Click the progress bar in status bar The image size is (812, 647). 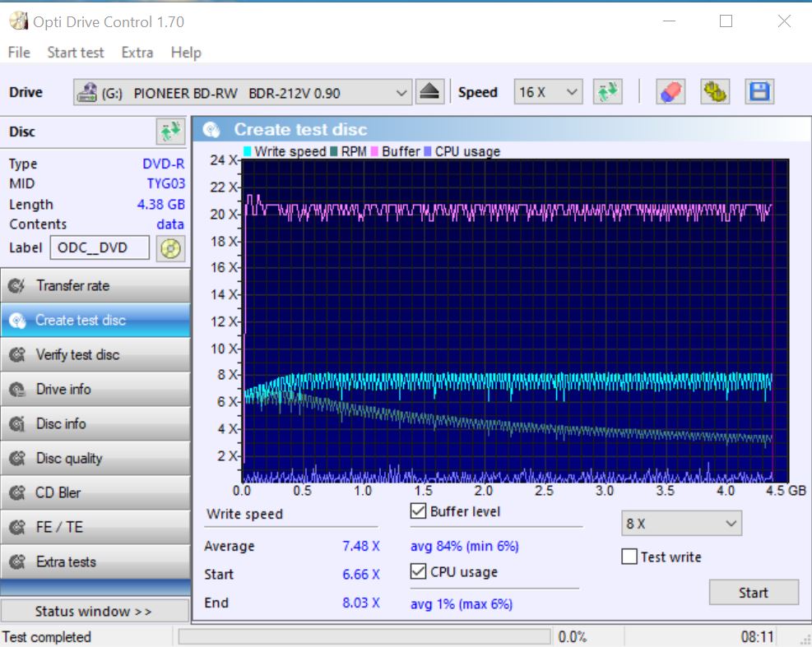364,637
